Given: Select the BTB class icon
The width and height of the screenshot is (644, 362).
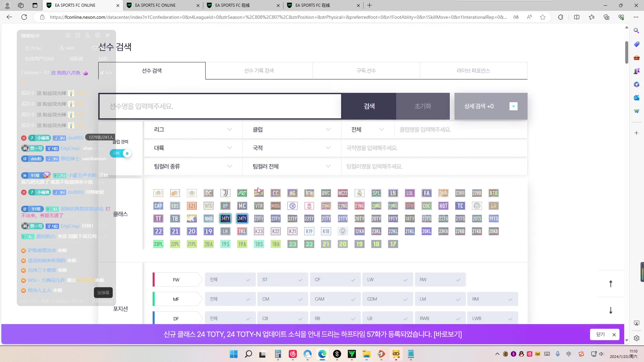Looking at the screenshot, I should click(494, 193).
